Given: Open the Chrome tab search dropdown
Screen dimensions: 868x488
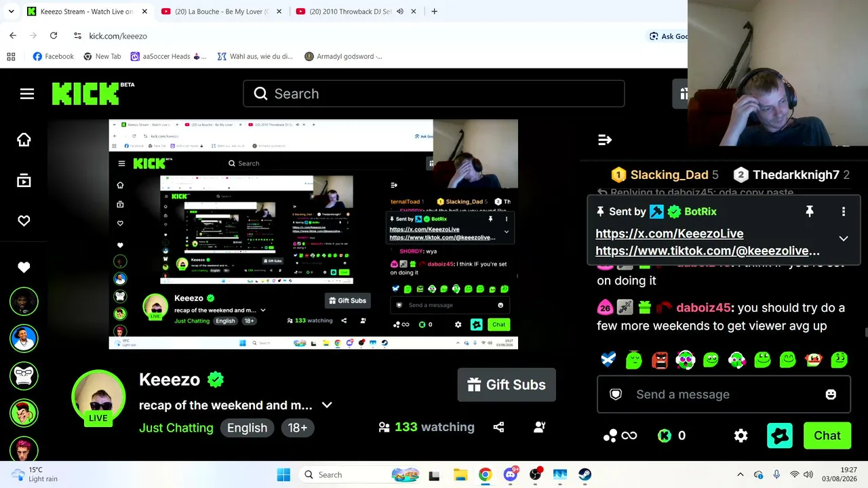Looking at the screenshot, I should 11,12.
